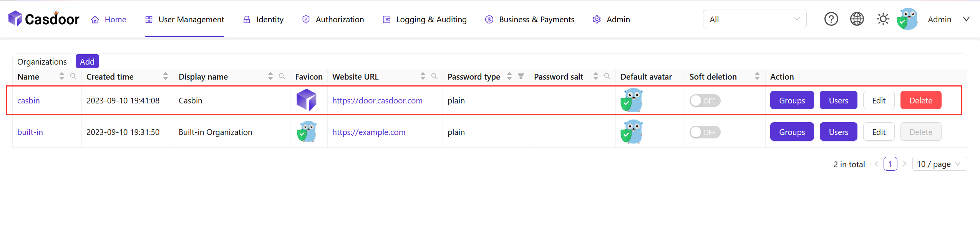
Task: Click the Password type filter icon
Action: [521, 76]
